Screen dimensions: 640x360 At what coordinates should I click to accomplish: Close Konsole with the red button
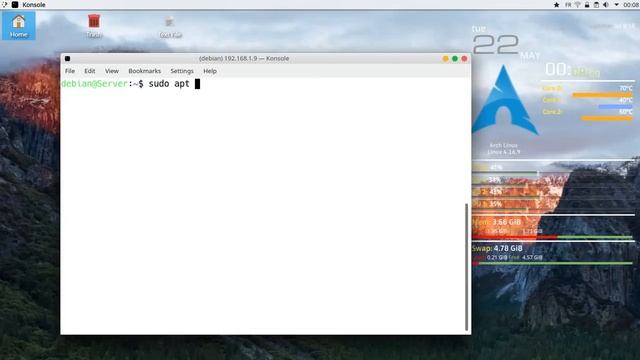(x=464, y=59)
